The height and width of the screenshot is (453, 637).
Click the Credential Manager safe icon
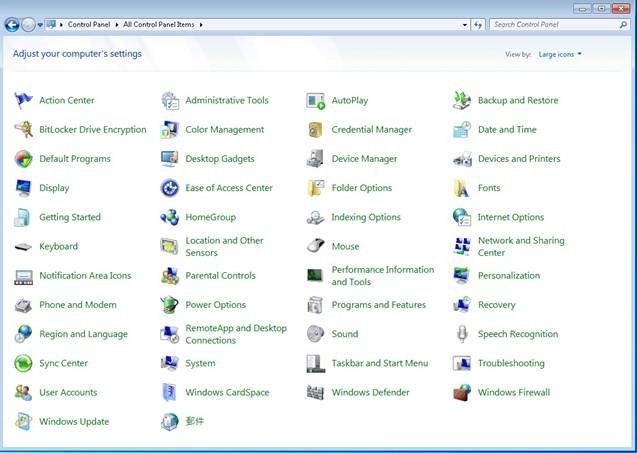316,130
